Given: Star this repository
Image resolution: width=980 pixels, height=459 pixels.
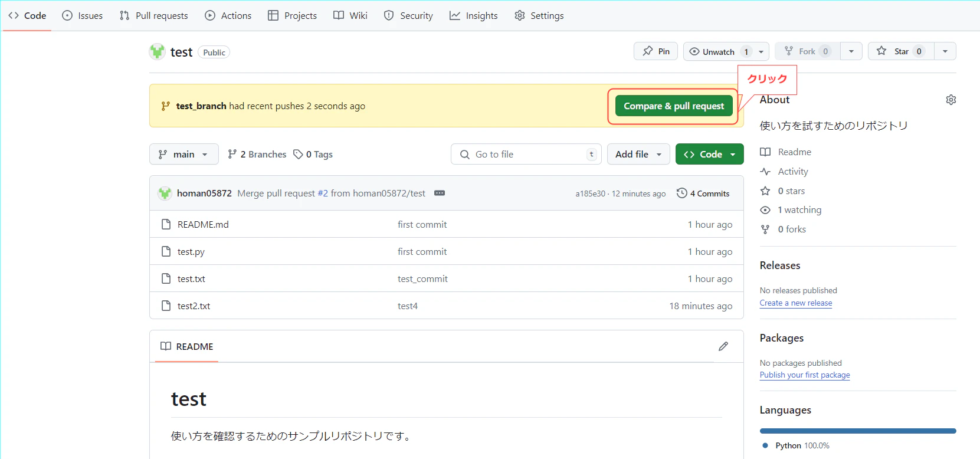Looking at the screenshot, I should click(901, 51).
